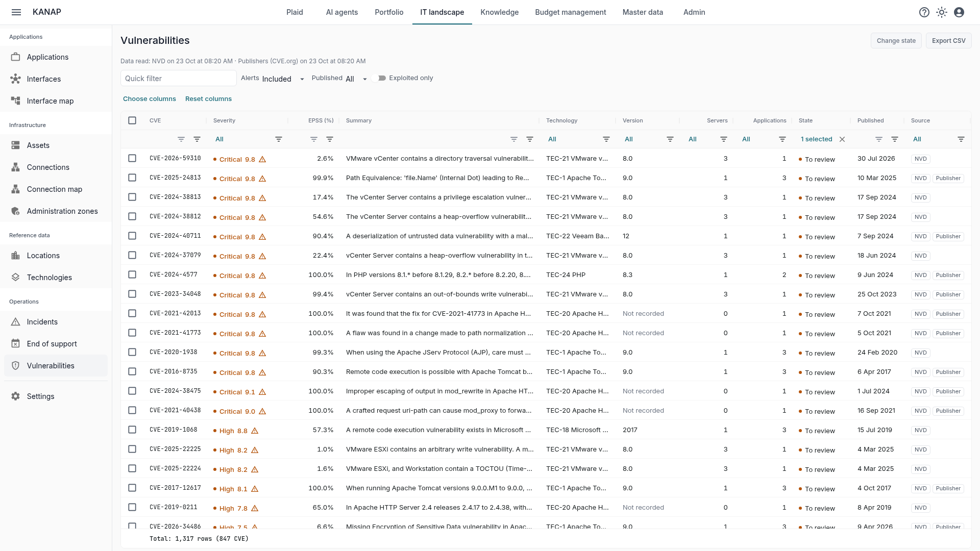Open Assets in the sidebar
Image resolution: width=980 pixels, height=551 pixels.
(56, 145)
